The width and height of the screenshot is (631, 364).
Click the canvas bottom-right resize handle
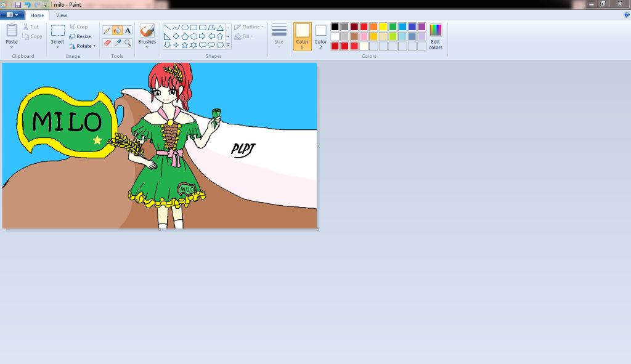tap(318, 230)
